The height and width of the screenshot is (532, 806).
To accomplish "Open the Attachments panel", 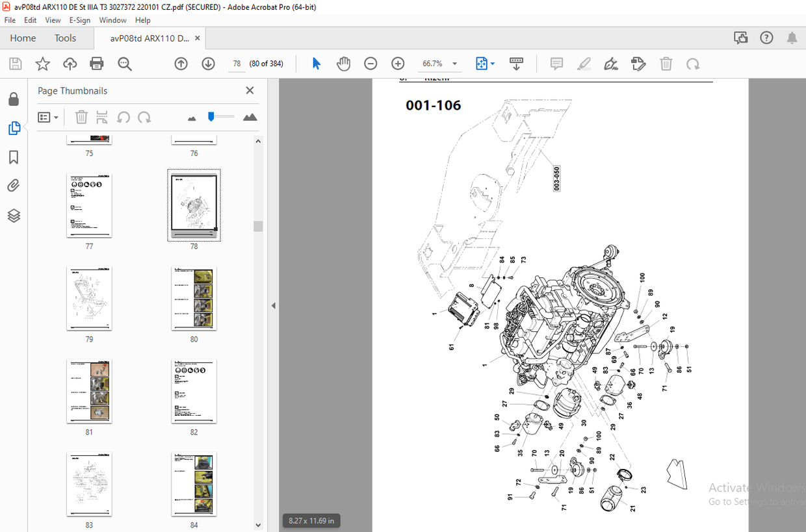I will (x=14, y=185).
